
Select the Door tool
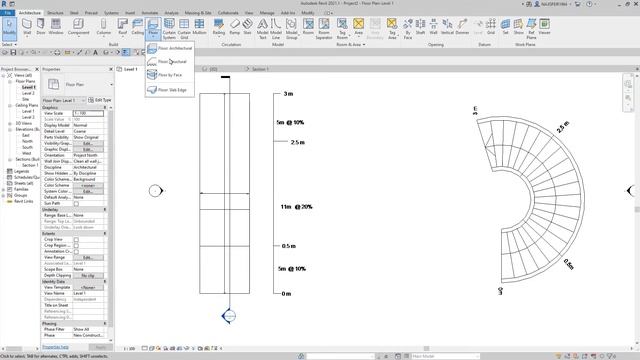(41, 27)
